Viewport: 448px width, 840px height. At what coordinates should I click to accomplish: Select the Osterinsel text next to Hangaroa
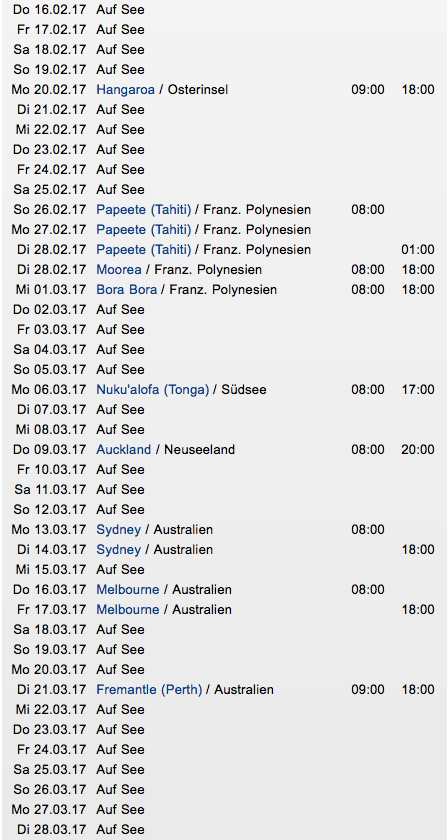(198, 89)
